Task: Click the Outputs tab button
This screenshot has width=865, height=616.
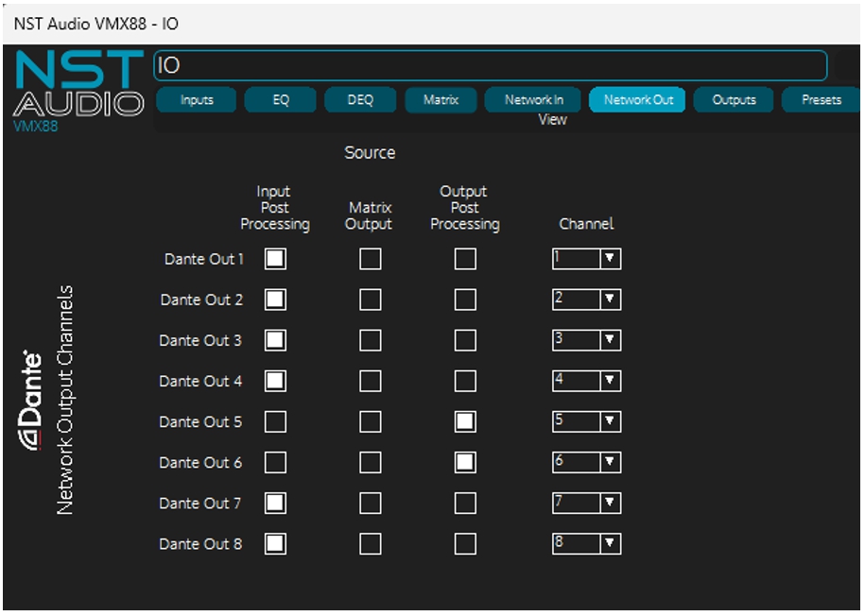Action: (x=734, y=100)
